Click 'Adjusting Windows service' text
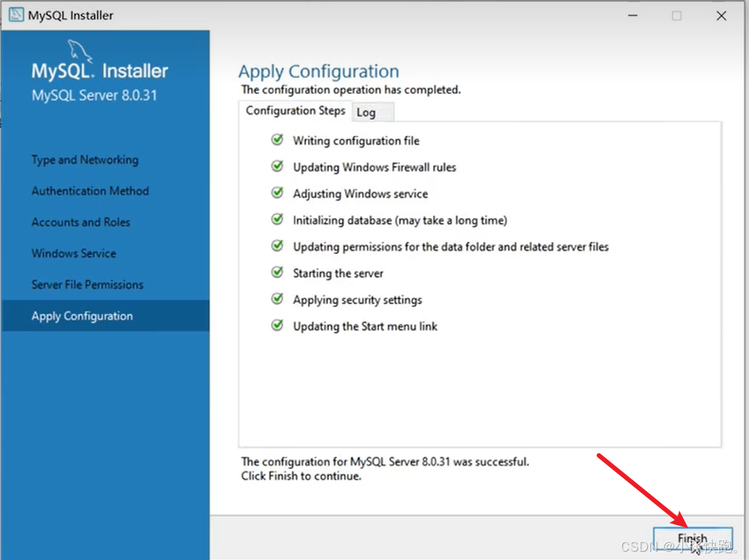 pos(361,194)
